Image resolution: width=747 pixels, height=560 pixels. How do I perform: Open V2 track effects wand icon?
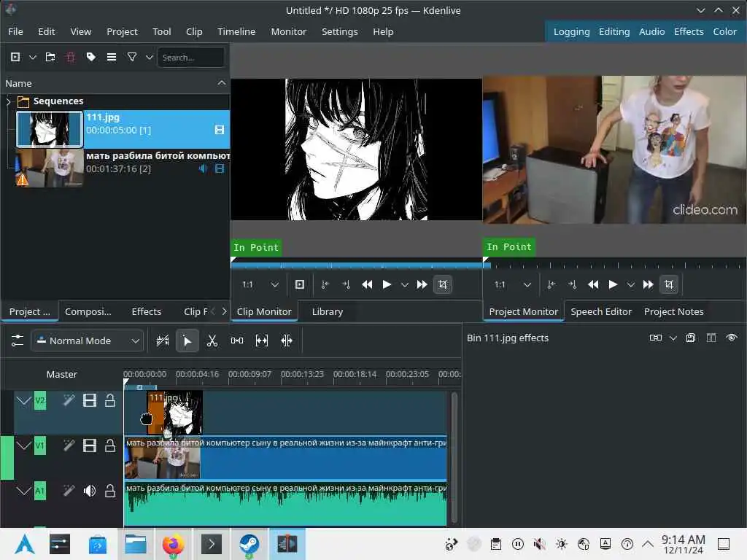point(69,400)
